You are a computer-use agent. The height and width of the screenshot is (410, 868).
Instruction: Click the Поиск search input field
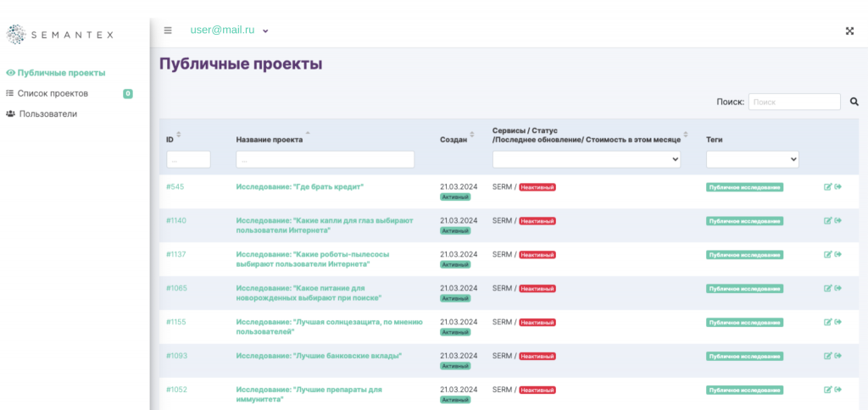point(794,102)
